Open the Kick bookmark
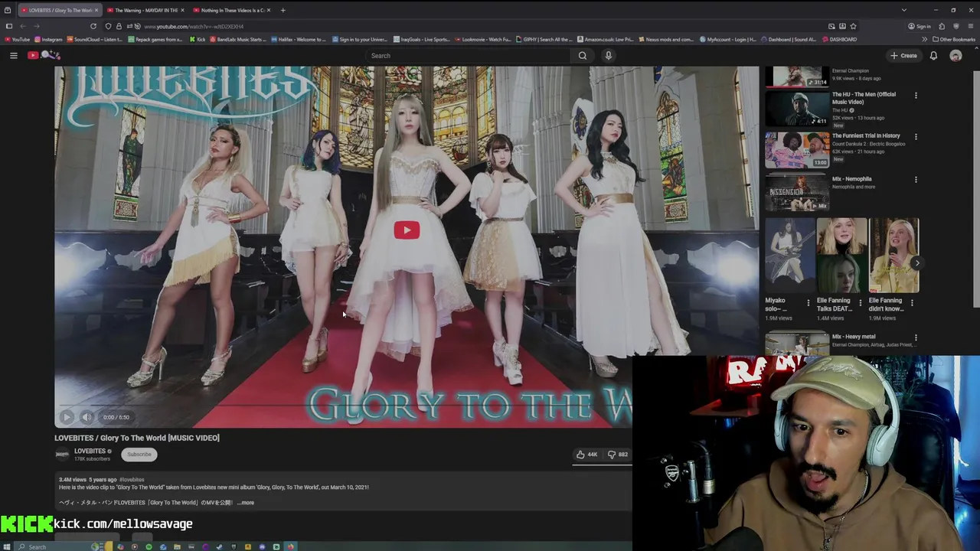The height and width of the screenshot is (551, 980). [197, 39]
